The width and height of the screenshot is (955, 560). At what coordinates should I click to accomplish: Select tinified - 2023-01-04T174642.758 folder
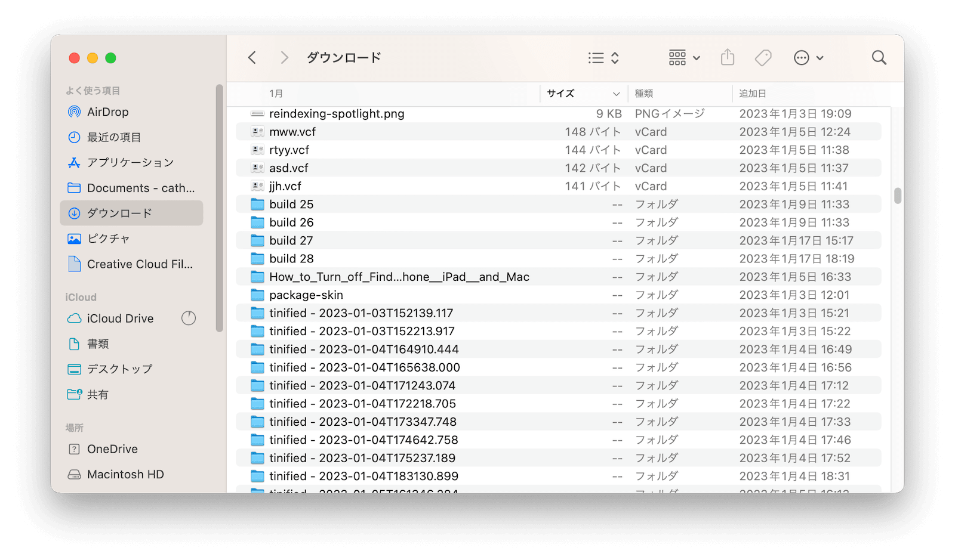click(558, 440)
